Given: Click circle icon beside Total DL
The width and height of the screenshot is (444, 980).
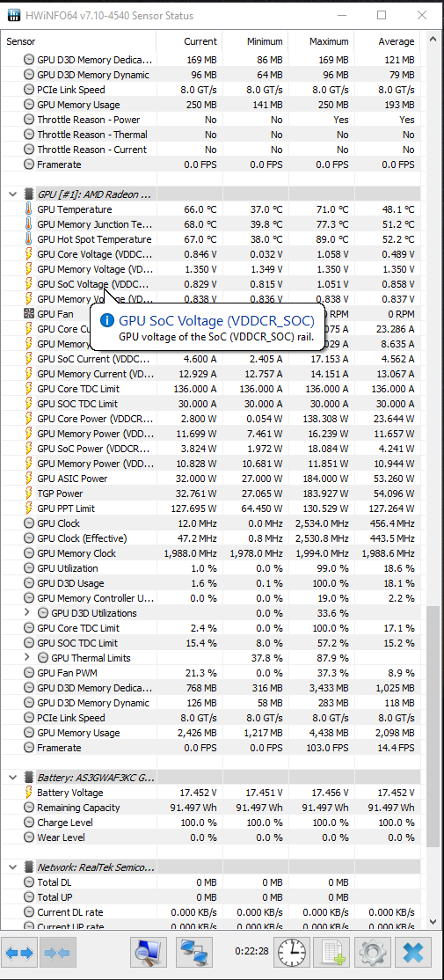Looking at the screenshot, I should (29, 882).
